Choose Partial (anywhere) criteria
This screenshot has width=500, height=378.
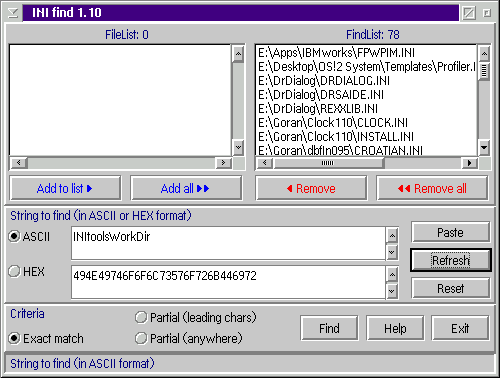point(189,338)
